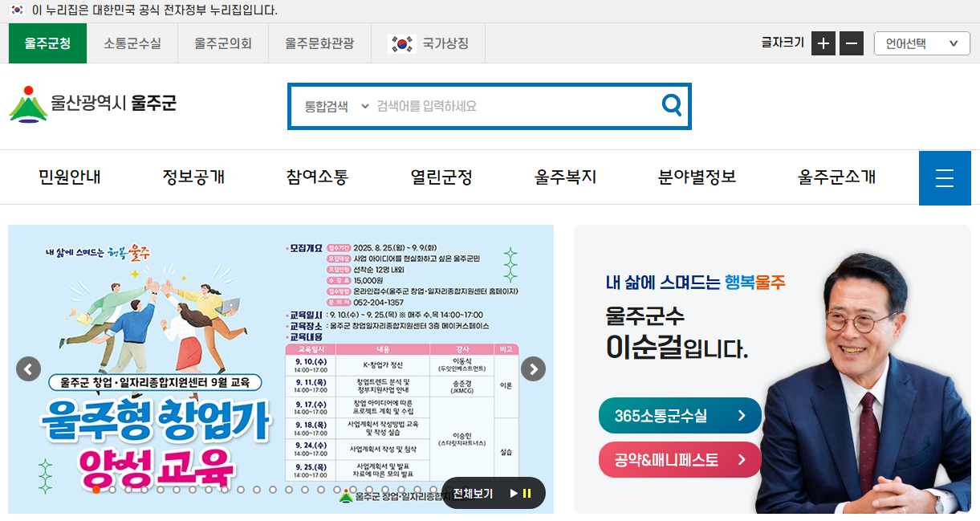
Task: Open the hamburger menu for all site navigation
Action: coord(945,177)
